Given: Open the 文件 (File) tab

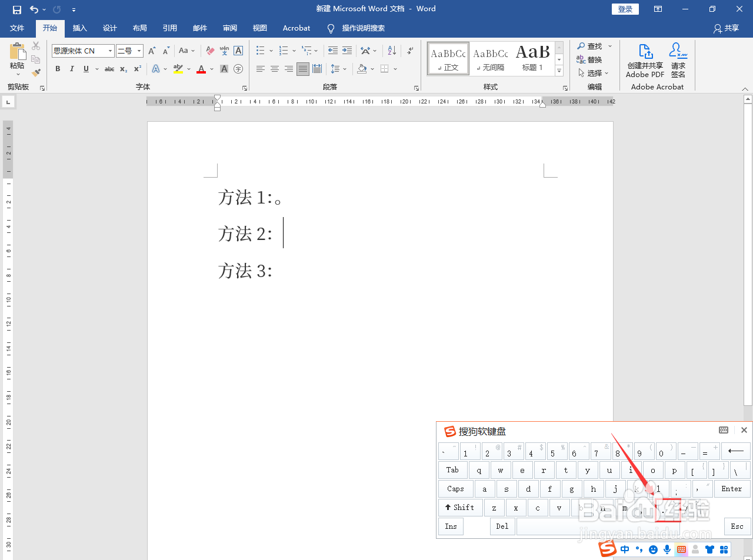Looking at the screenshot, I should (x=17, y=28).
